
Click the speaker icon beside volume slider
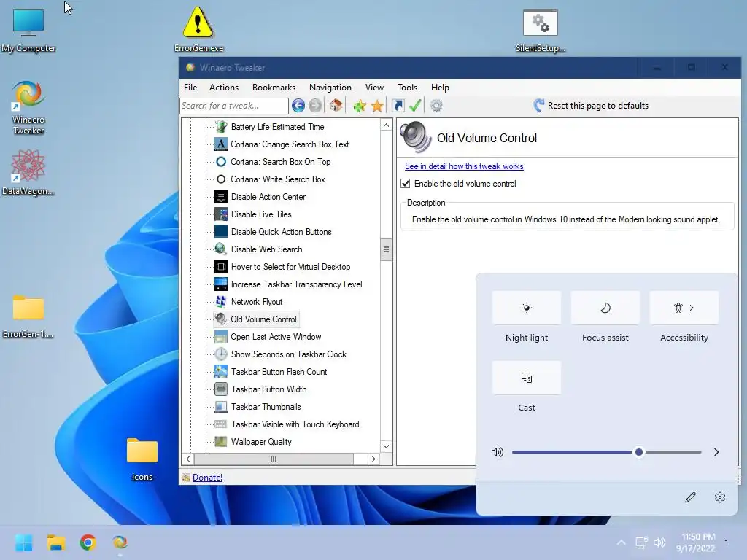(x=497, y=452)
